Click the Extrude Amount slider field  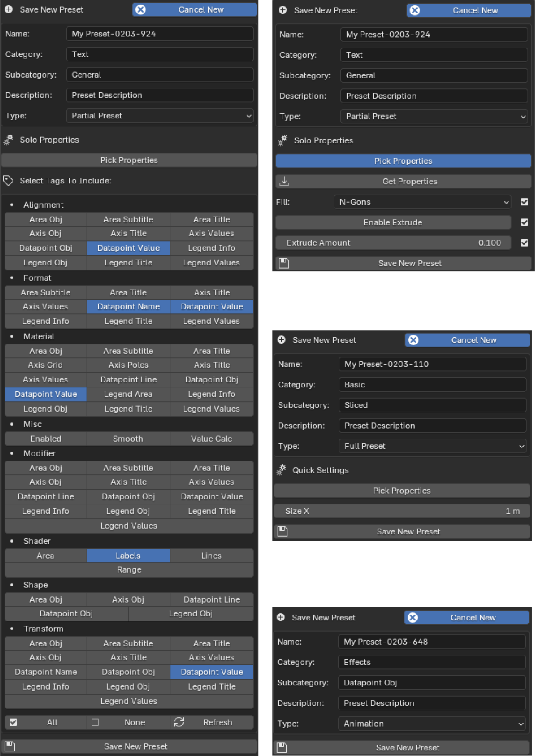(x=393, y=243)
